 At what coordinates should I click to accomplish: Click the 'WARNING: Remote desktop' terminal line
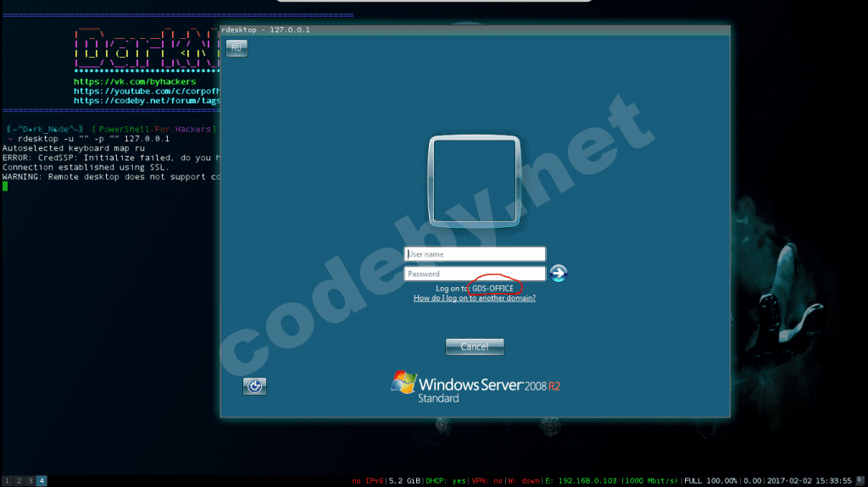tap(111, 177)
